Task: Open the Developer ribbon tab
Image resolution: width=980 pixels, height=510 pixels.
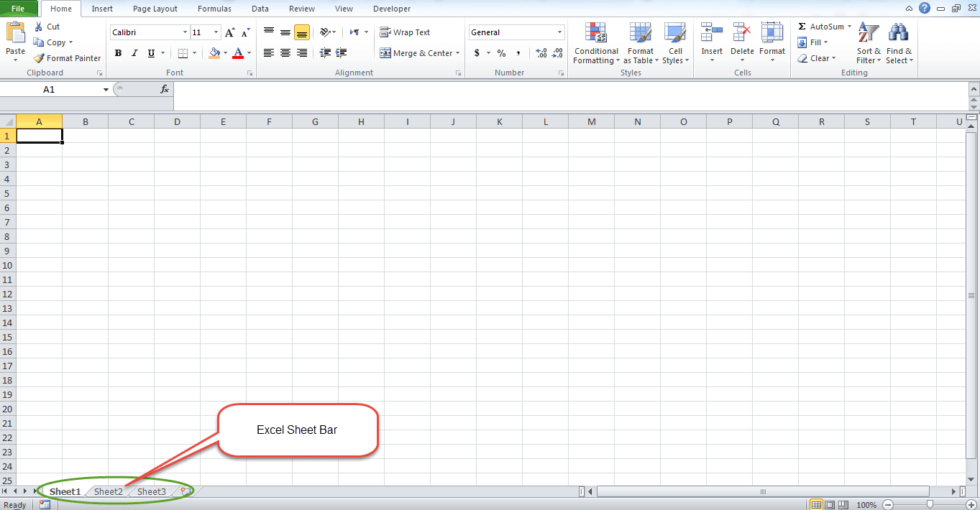Action: 392,9
